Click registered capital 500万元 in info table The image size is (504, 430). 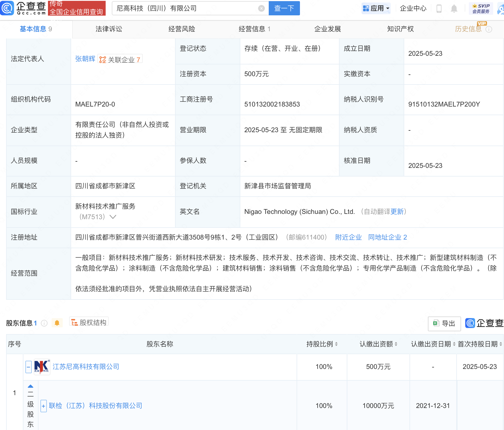pos(256,74)
